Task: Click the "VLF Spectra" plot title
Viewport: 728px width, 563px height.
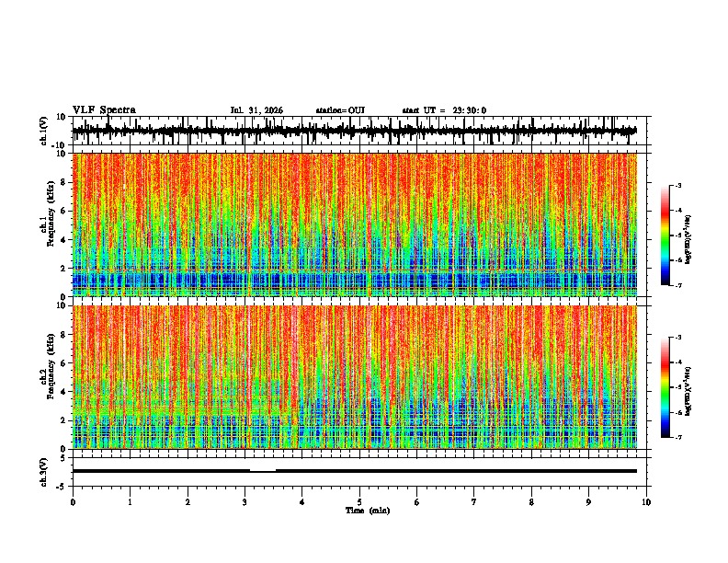Action: pyautogui.click(x=104, y=110)
